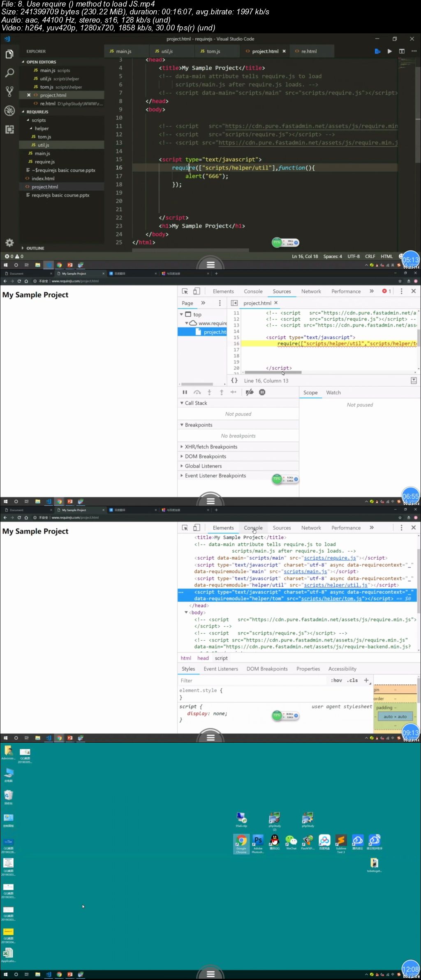Open the DevTools kebab menu in Sources frame
Viewport: 421px width, 980px height.
[401, 291]
